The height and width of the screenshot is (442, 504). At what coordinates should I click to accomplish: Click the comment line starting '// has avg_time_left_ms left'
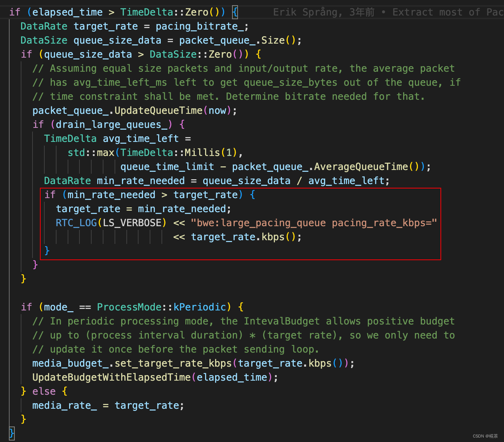[246, 82]
